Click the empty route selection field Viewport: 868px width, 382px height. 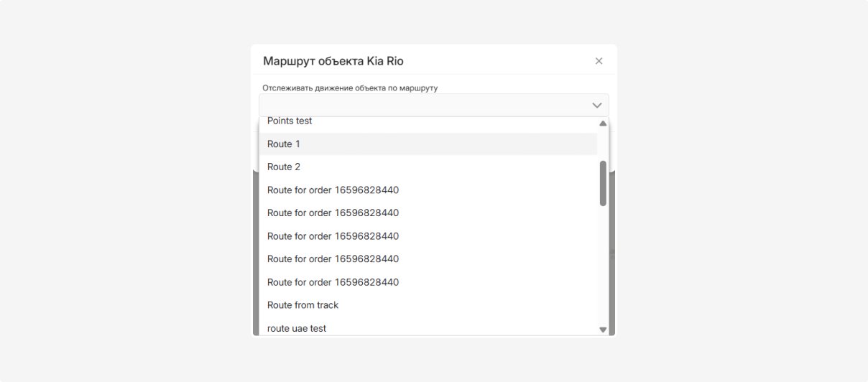tap(424, 106)
